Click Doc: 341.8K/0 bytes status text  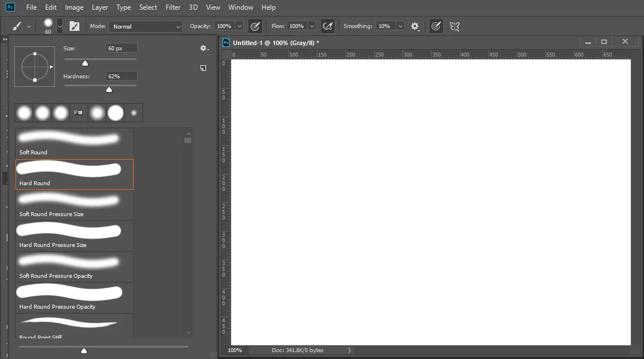tap(297, 350)
